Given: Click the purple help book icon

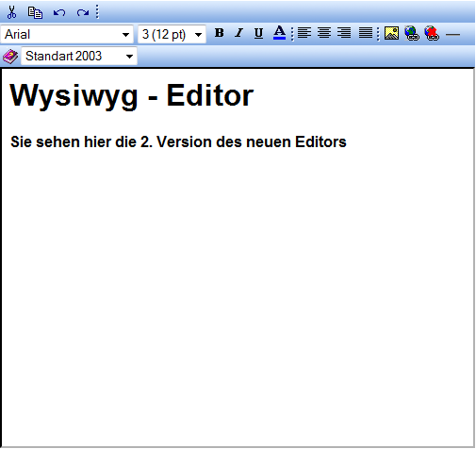Looking at the screenshot, I should click(x=10, y=57).
